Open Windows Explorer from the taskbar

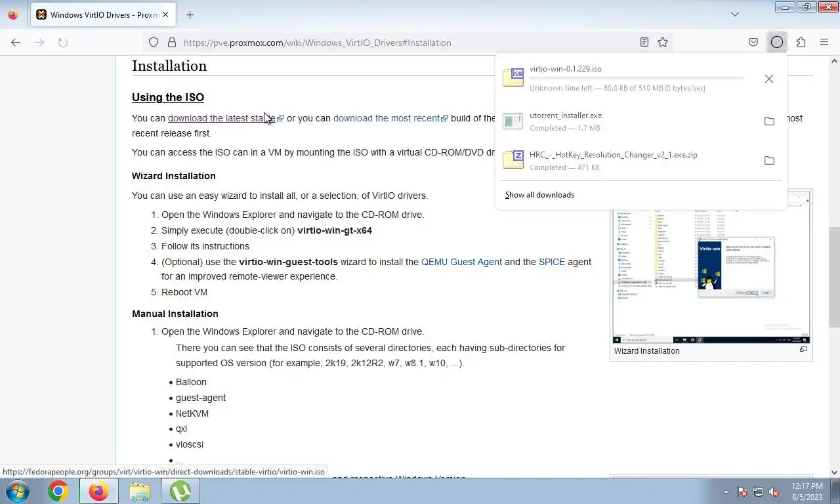[x=140, y=491]
